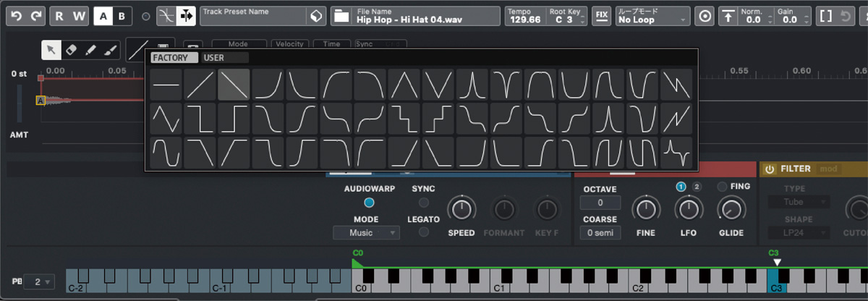Choose the glitch spike shape ending bottom row
Screen dimensions: 868x301
676,152
